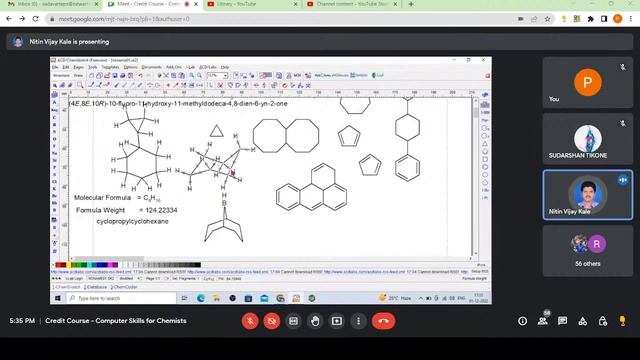This screenshot has height=360, width=640.
Task: Open the periodic table icon in atom palette
Action: (54, 95)
